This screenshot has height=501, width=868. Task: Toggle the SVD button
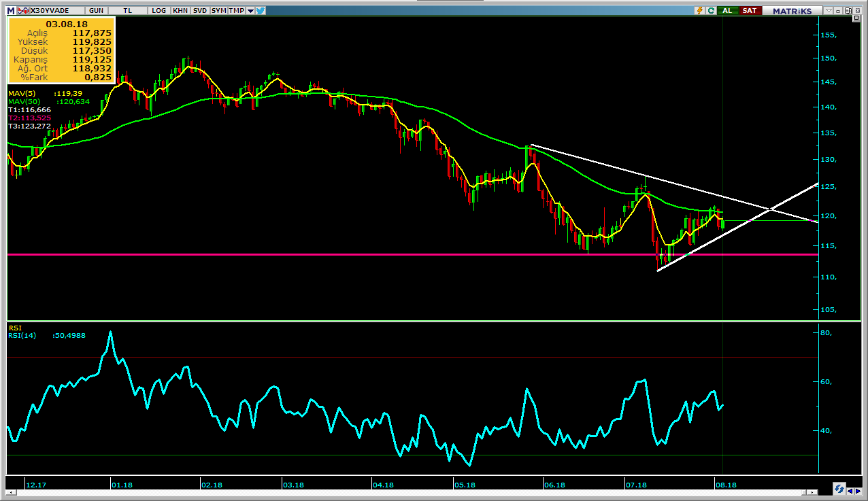(x=200, y=10)
